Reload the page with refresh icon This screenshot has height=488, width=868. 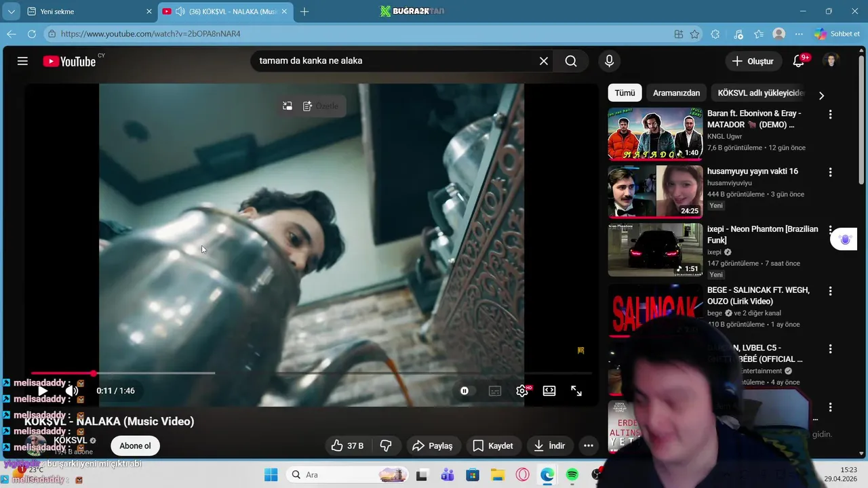coord(32,34)
